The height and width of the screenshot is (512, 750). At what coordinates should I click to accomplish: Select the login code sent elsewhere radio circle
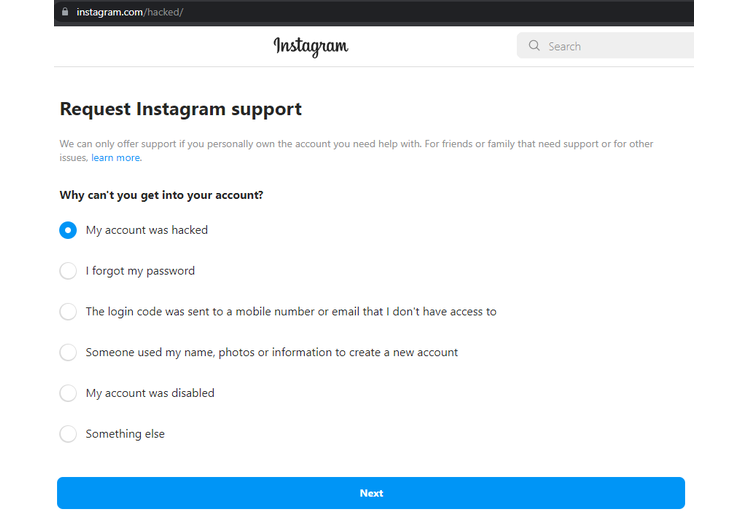tap(68, 312)
